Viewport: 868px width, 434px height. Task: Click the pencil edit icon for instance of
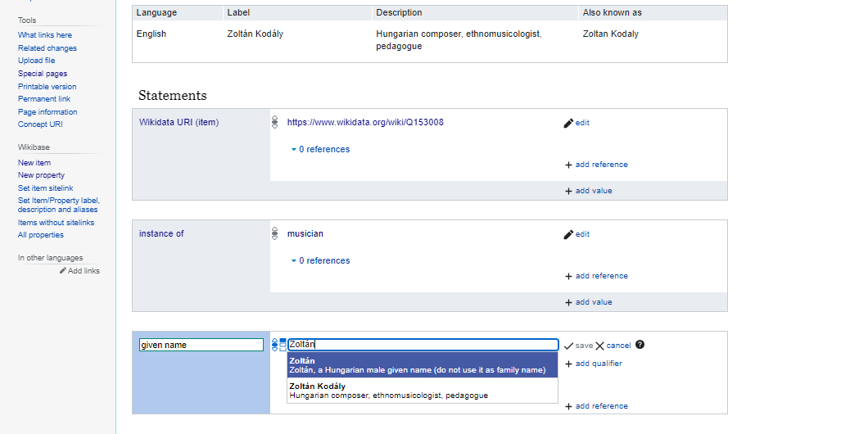(x=569, y=234)
